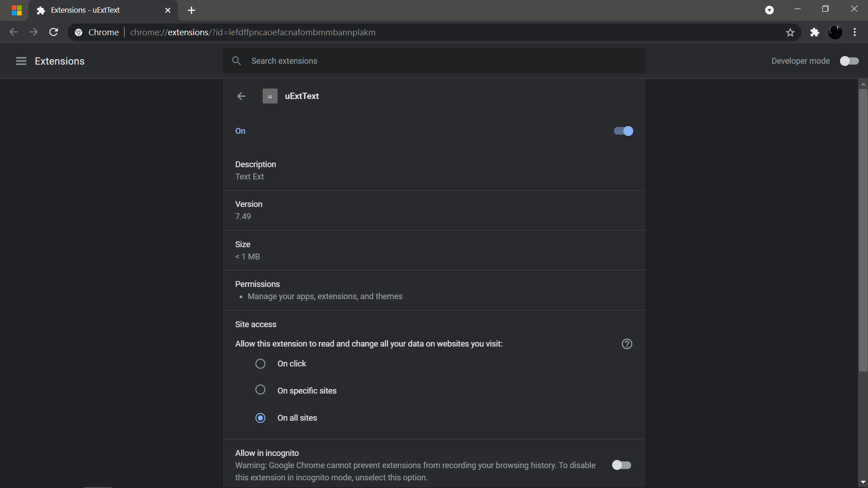
Task: Select the On all sites radio
Action: coord(260,418)
